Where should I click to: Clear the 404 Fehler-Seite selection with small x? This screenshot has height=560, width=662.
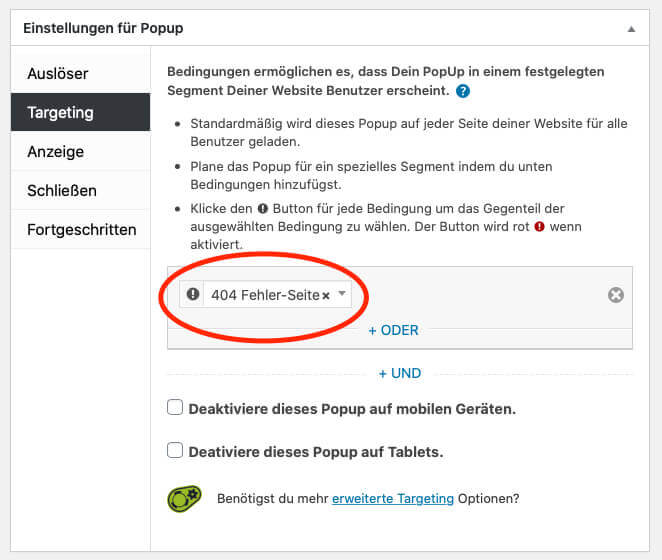point(326,296)
